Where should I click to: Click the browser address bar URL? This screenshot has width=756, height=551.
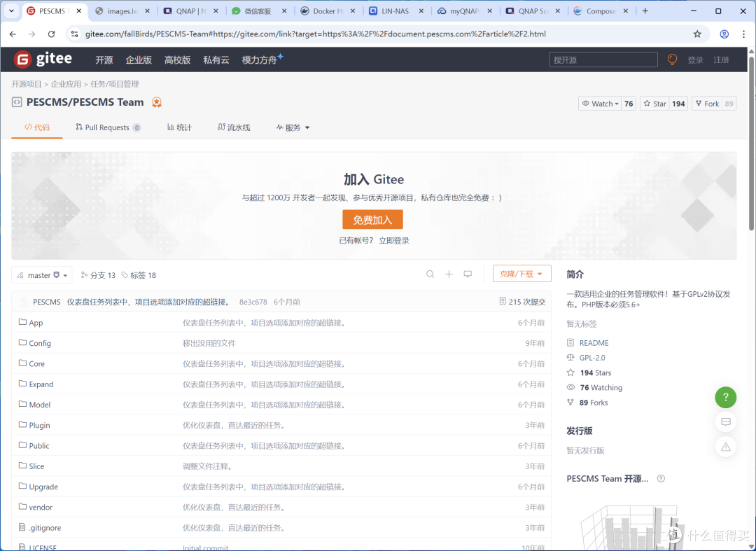315,34
